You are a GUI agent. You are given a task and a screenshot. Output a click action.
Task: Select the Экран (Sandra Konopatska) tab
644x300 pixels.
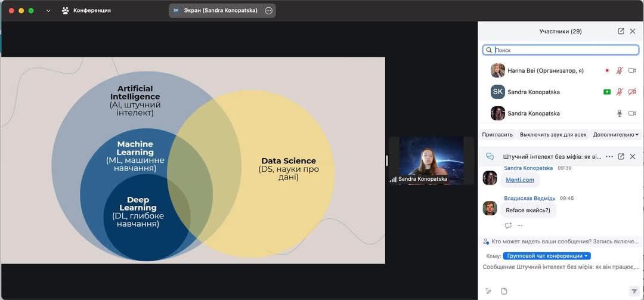[222, 11]
